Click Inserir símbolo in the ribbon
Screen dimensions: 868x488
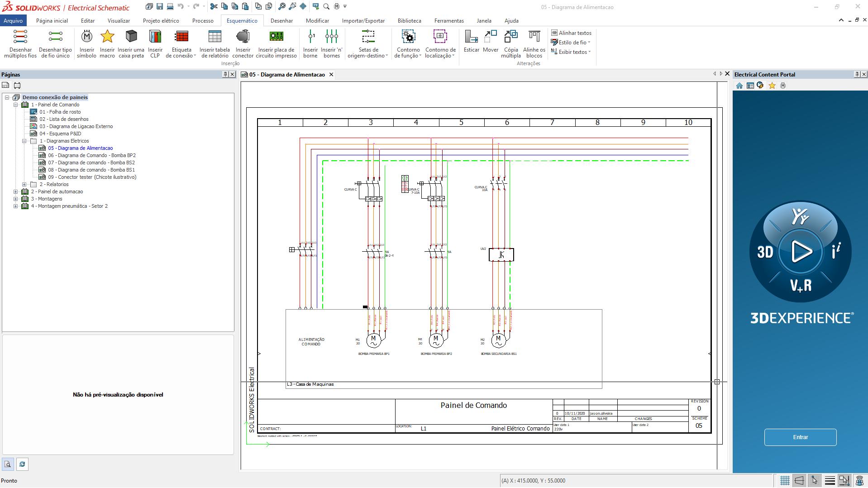pyautogui.click(x=86, y=44)
